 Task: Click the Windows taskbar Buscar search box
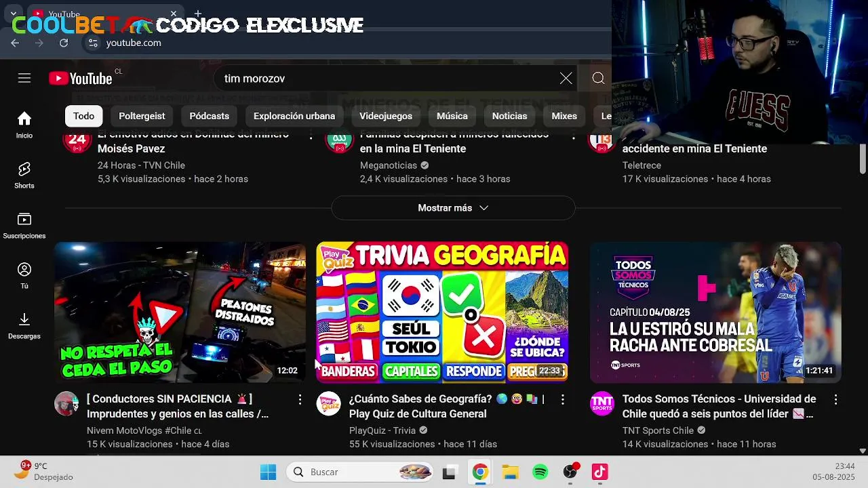tap(360, 472)
